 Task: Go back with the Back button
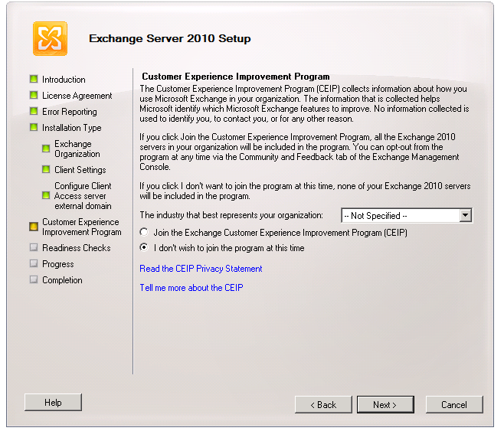[x=323, y=405]
